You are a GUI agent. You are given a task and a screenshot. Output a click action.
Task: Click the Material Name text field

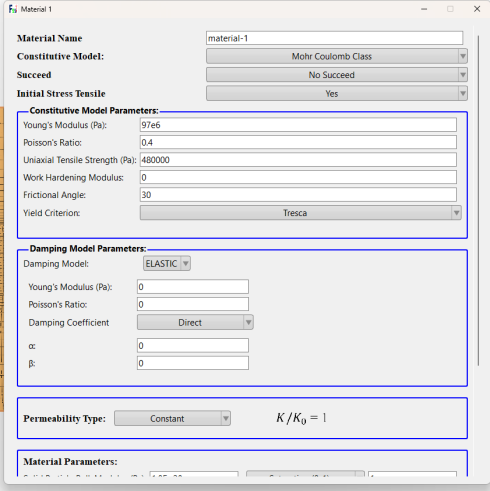(334, 38)
